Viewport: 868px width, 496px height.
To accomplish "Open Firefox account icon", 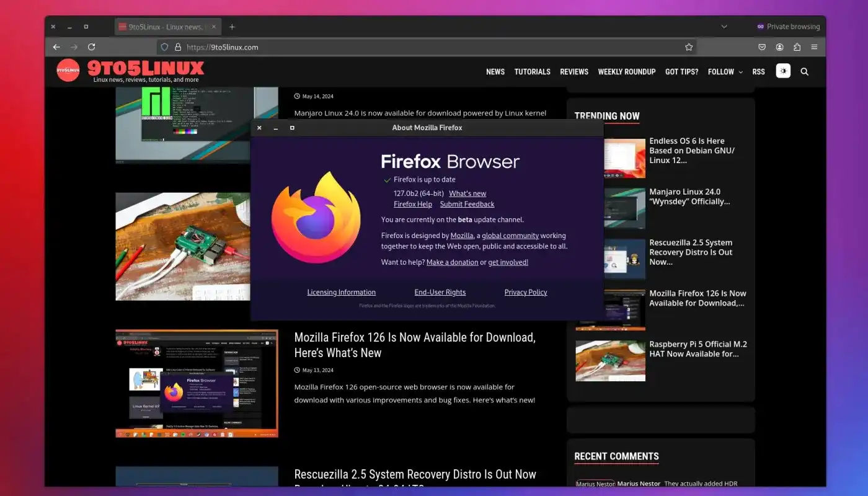I will coord(779,47).
